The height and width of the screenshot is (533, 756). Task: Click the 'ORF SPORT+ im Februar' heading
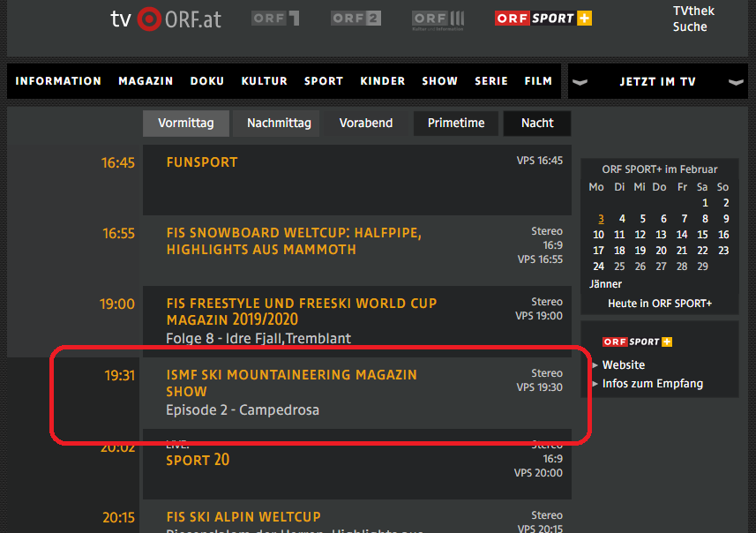coord(660,169)
